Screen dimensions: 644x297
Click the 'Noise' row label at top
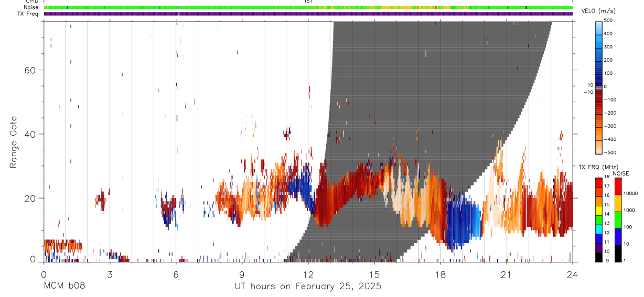(x=31, y=7)
